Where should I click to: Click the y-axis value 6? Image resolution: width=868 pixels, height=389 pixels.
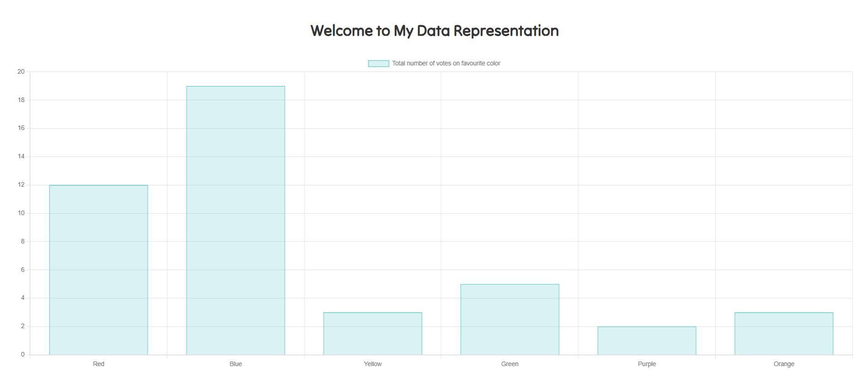click(x=22, y=270)
